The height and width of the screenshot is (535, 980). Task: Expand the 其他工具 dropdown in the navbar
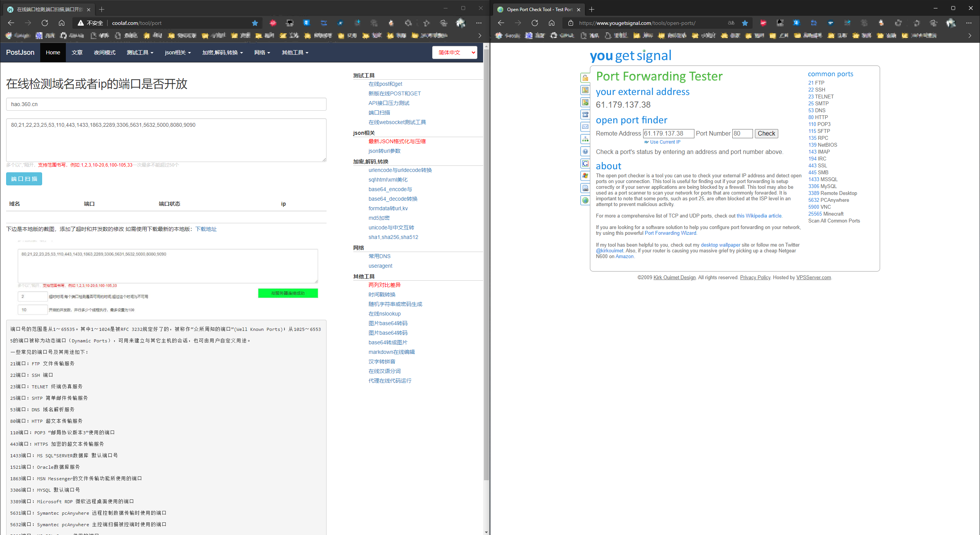pos(295,52)
